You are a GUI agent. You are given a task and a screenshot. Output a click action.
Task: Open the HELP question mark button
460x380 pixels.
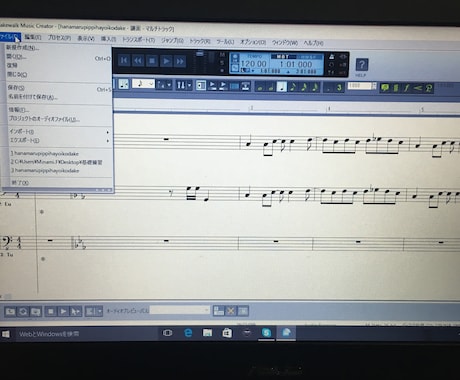[362, 64]
